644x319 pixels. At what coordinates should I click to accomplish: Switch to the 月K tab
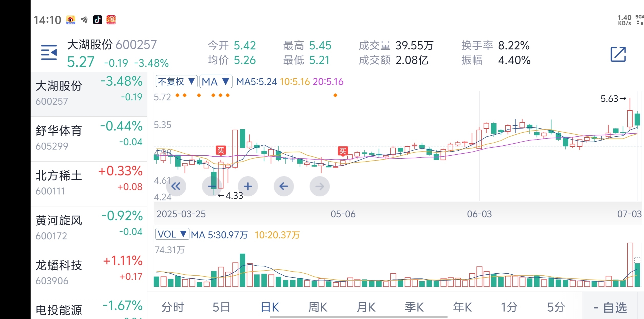click(x=366, y=307)
